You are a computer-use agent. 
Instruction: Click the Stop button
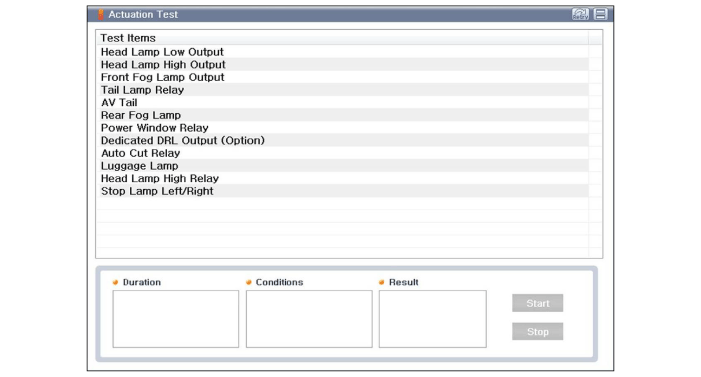click(x=537, y=331)
